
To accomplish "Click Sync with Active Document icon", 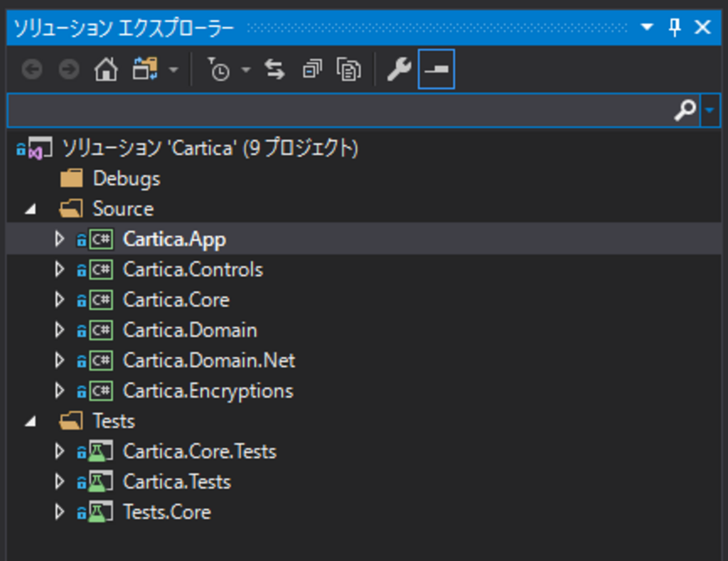I will pos(274,70).
